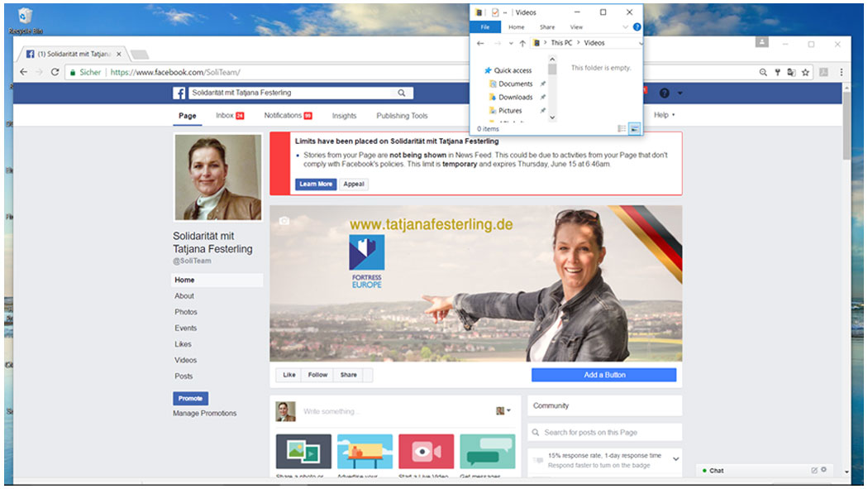
Task: Click the Learn More button in the limits notice
Action: click(316, 184)
